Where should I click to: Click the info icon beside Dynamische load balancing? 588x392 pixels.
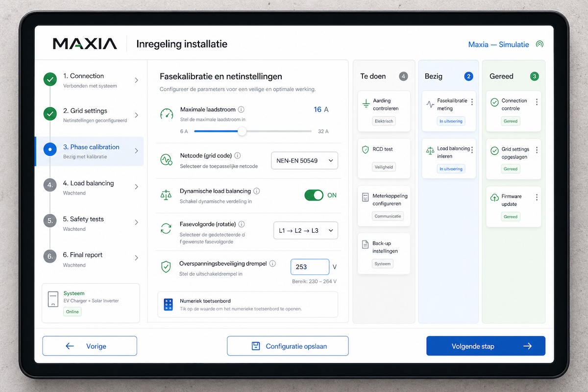tap(256, 191)
